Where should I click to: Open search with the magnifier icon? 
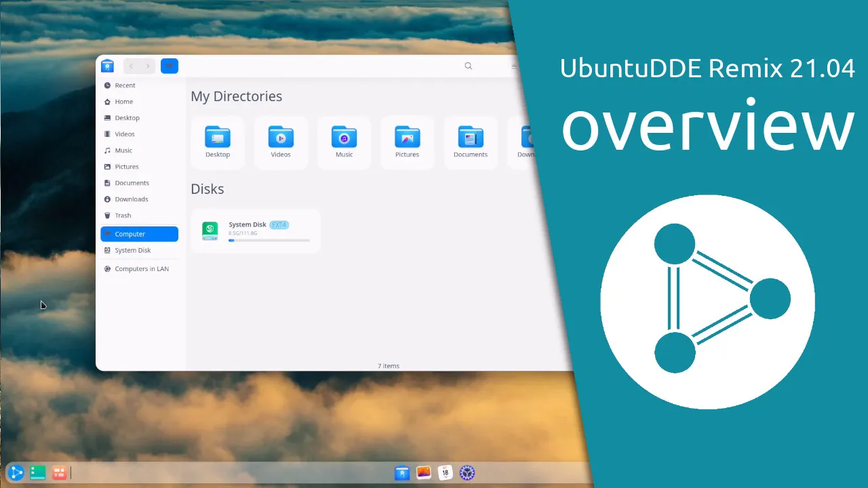click(x=468, y=66)
